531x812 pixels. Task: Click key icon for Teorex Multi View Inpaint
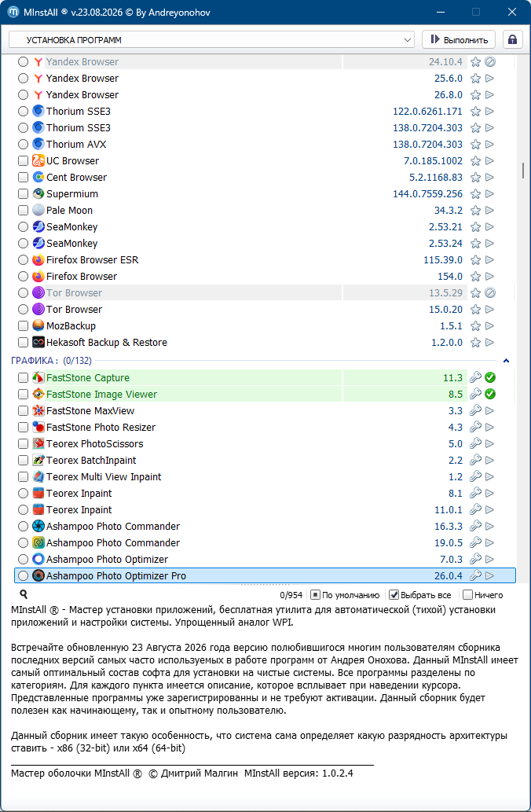(x=475, y=477)
